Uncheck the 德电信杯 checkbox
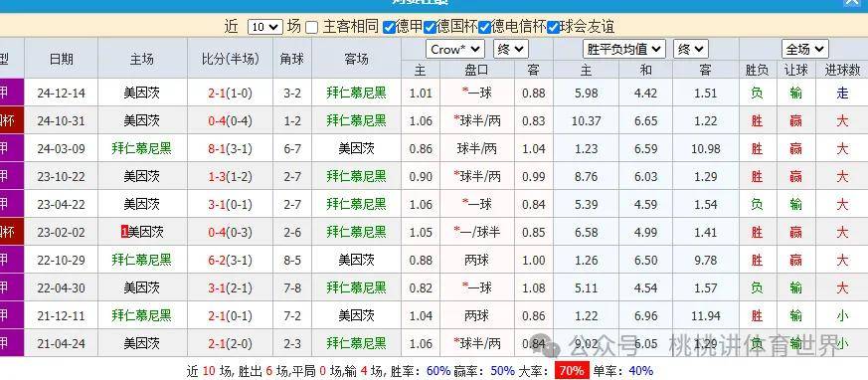Viewport: 868px width, 380px height. pos(485,27)
